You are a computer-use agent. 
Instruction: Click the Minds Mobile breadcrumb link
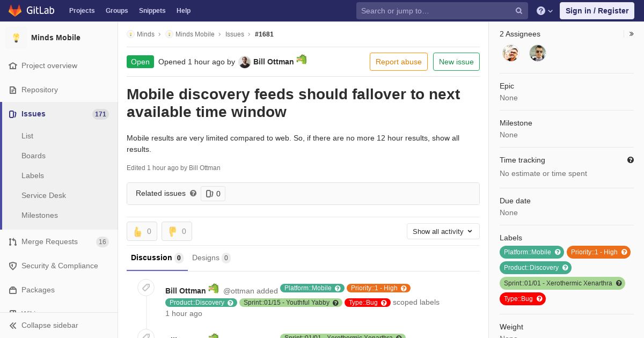195,34
